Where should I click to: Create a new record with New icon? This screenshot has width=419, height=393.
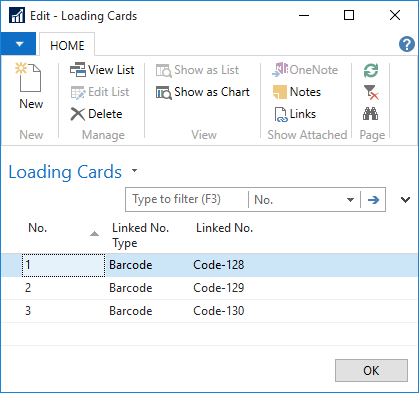(x=31, y=86)
